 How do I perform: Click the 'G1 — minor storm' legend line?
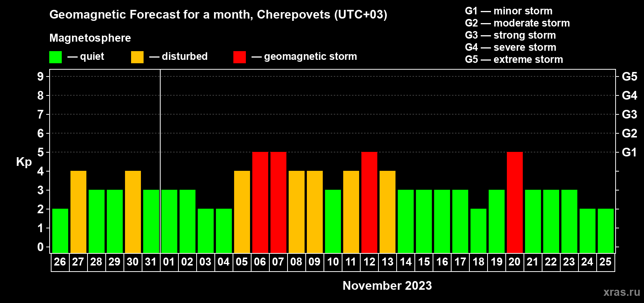pos(509,11)
